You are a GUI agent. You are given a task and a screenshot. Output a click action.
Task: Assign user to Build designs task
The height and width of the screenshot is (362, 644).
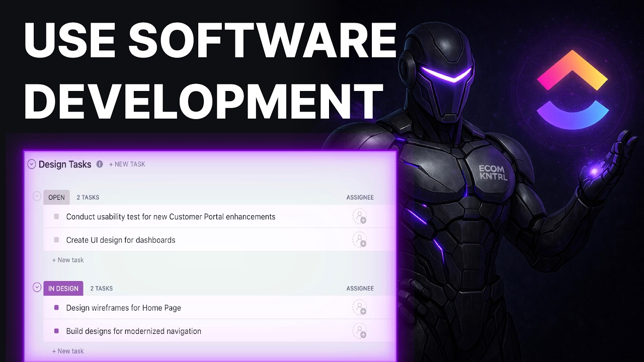pos(360,331)
